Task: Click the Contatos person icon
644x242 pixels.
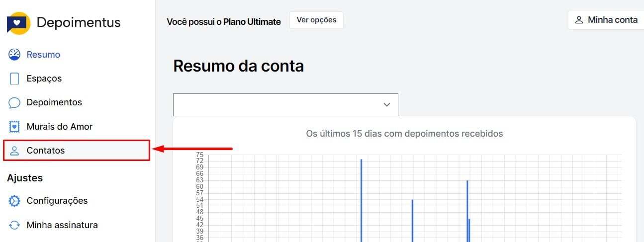Action: click(14, 151)
